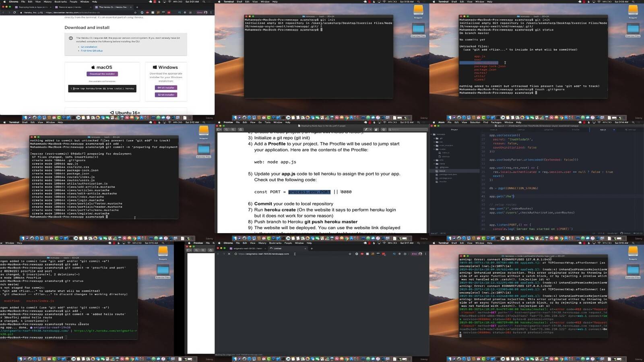
Task: Click the macOS 'Download the installer' button
Action: [102, 74]
